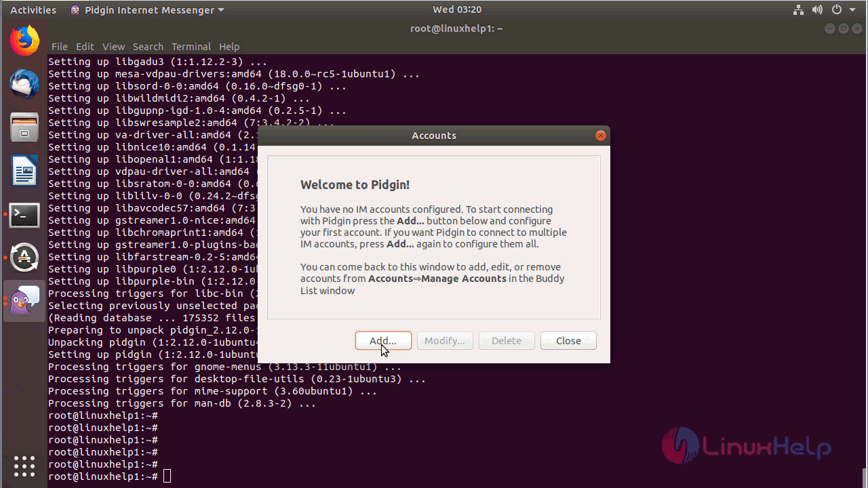Click the terminal vertical scrollbar

coord(864,477)
